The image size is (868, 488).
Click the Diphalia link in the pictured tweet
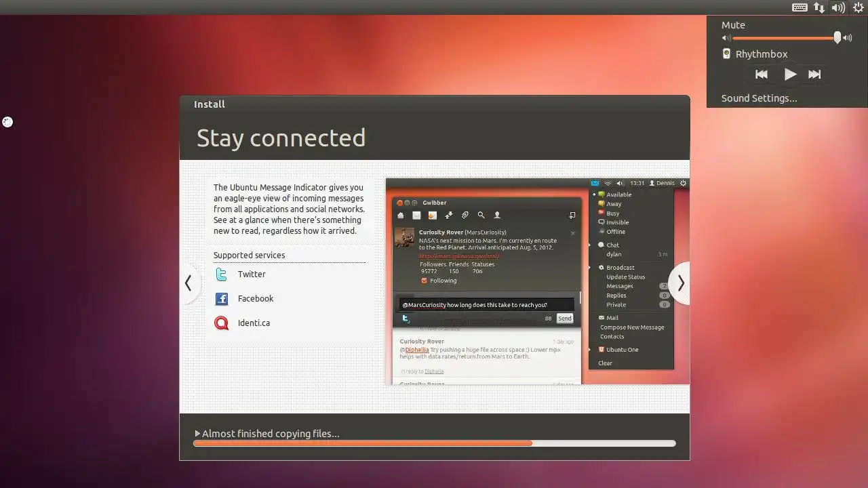click(x=417, y=350)
